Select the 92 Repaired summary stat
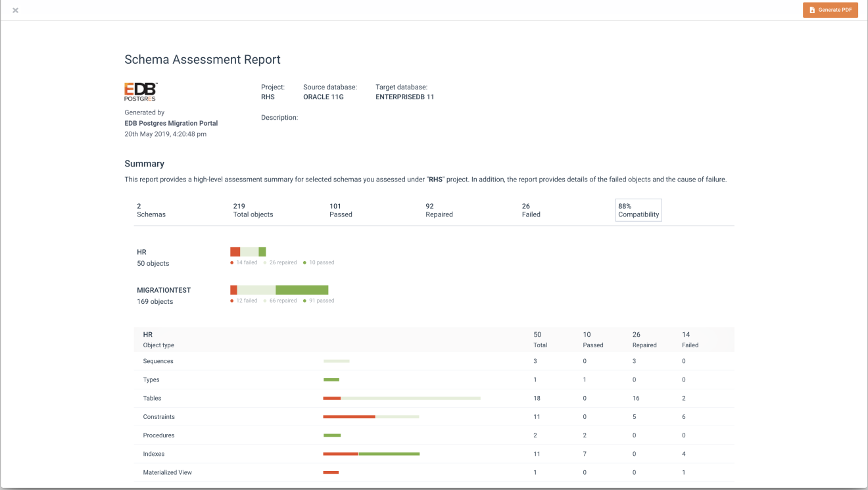868x490 pixels. pyautogui.click(x=439, y=210)
